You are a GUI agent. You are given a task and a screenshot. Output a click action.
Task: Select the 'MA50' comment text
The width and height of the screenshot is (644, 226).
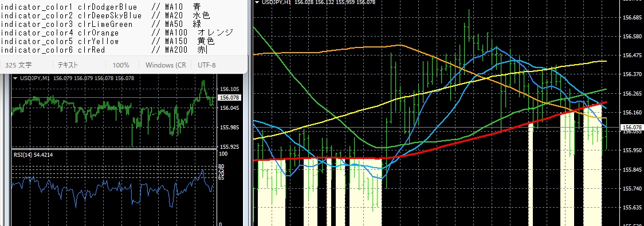174,24
